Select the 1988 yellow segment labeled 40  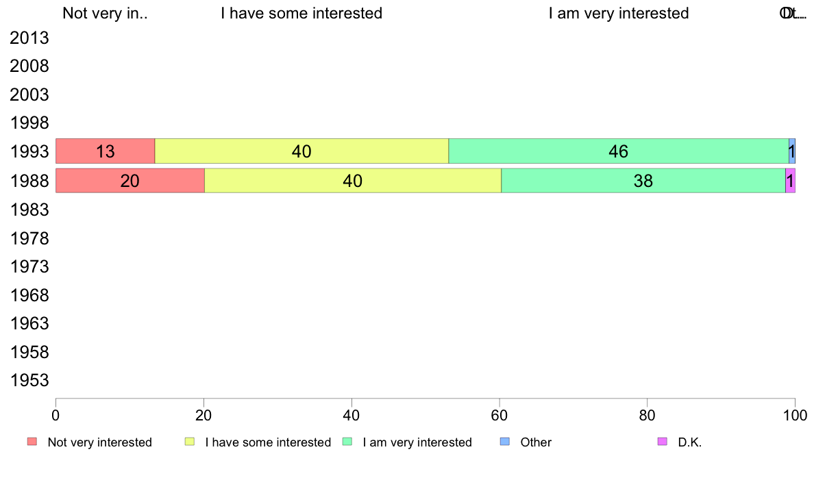[353, 181]
